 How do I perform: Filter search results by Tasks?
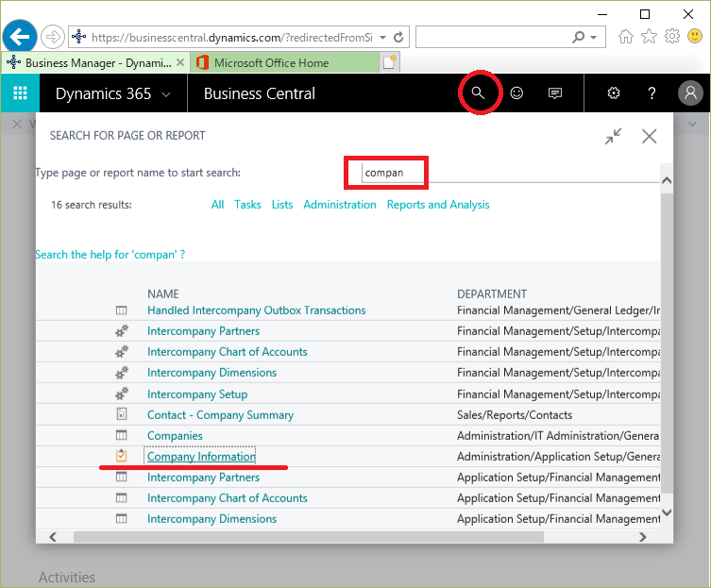[247, 205]
